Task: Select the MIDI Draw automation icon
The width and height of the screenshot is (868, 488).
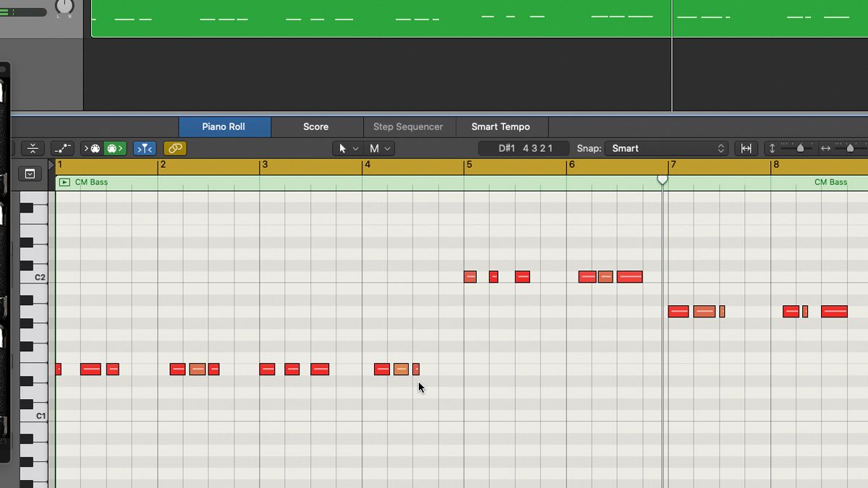Action: pos(62,148)
